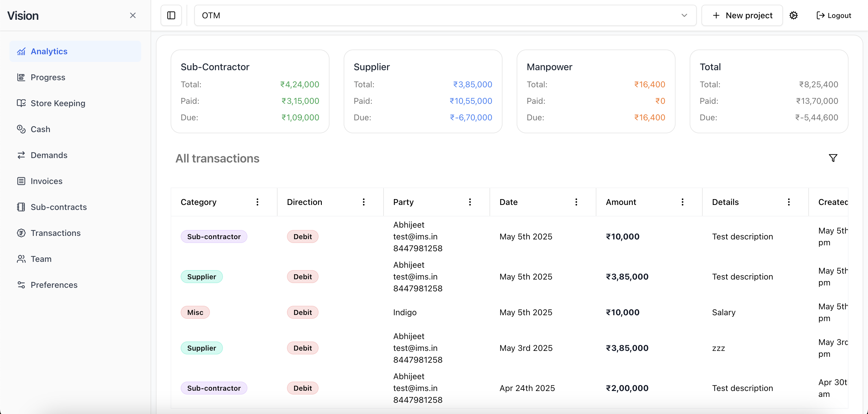Open the Amount column options menu
The image size is (868, 414).
click(682, 202)
